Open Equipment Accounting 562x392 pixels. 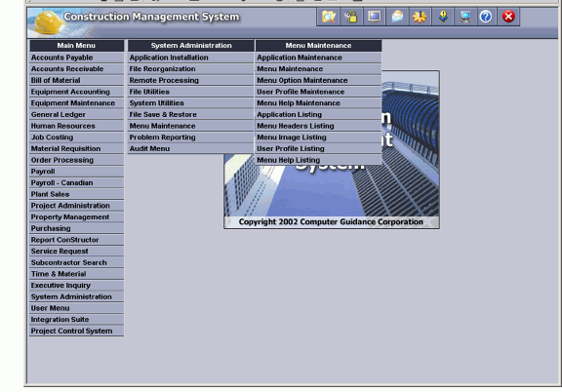click(x=77, y=92)
